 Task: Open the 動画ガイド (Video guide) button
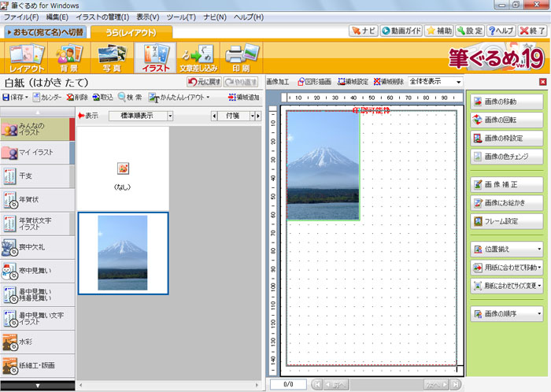[401, 31]
